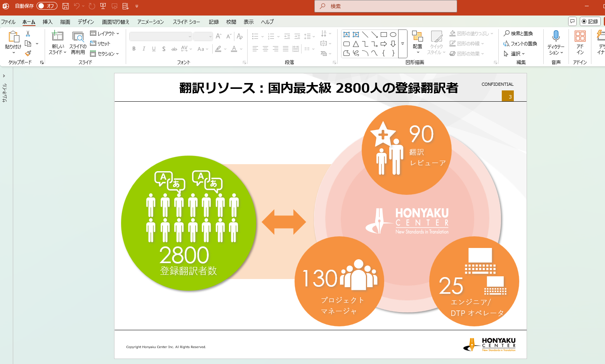This screenshot has width=605, height=364.
Task: Open the Select (選択) dropdown
Action: click(x=514, y=54)
